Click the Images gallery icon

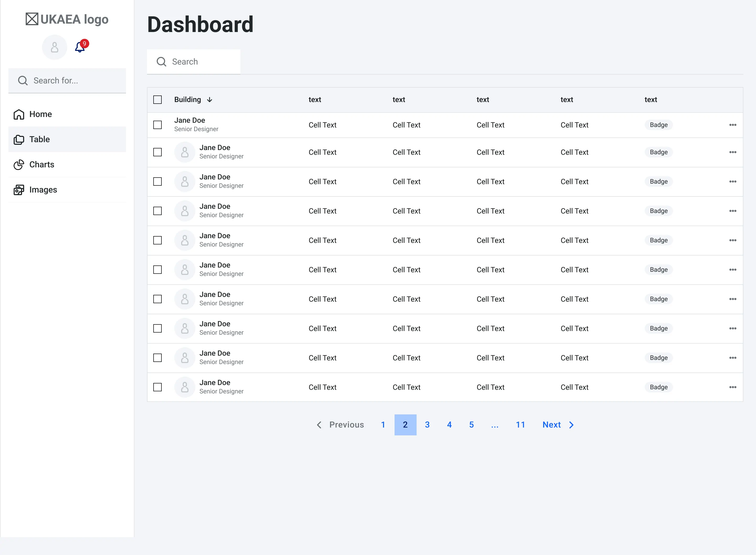19,190
